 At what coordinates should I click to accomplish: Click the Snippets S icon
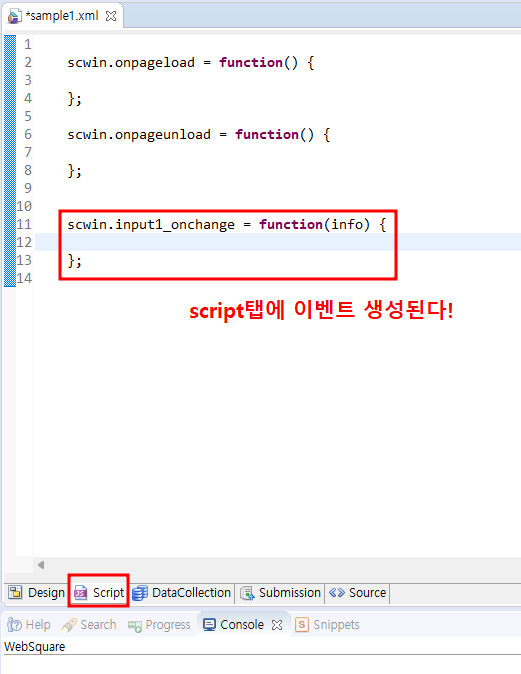point(302,625)
